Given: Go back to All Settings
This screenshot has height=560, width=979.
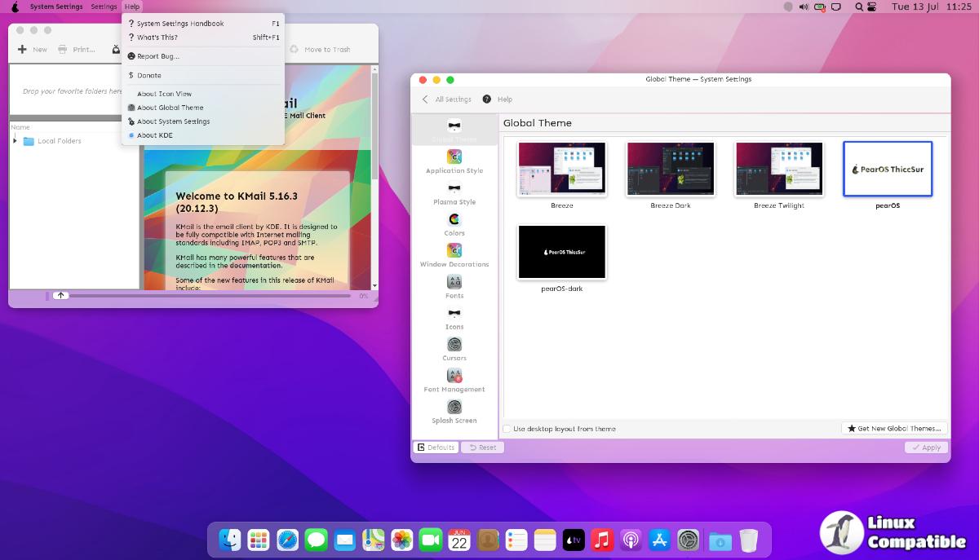Looking at the screenshot, I should pyautogui.click(x=446, y=99).
